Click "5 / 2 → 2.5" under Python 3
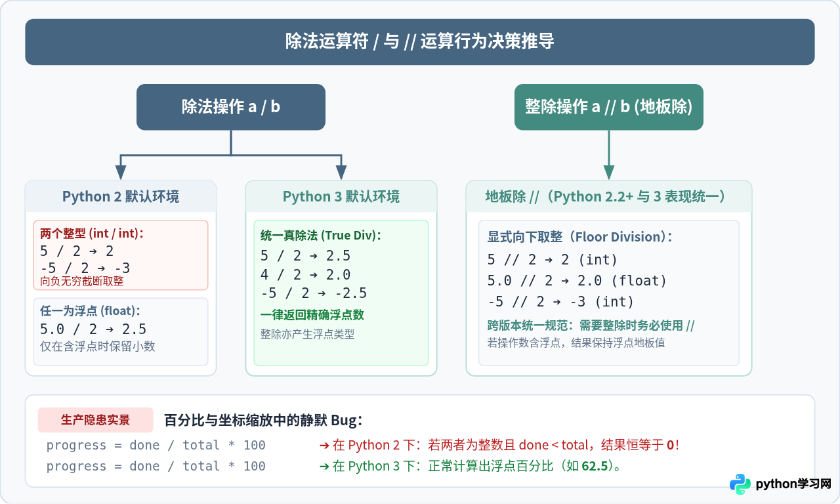This screenshot has width=840, height=504. 306,256
